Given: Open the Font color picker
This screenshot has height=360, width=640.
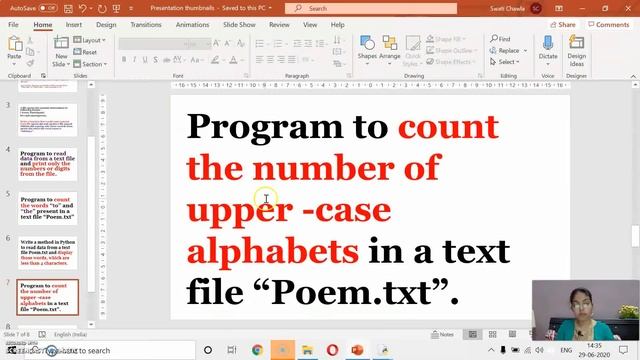Looking at the screenshot, I should click(233, 60).
